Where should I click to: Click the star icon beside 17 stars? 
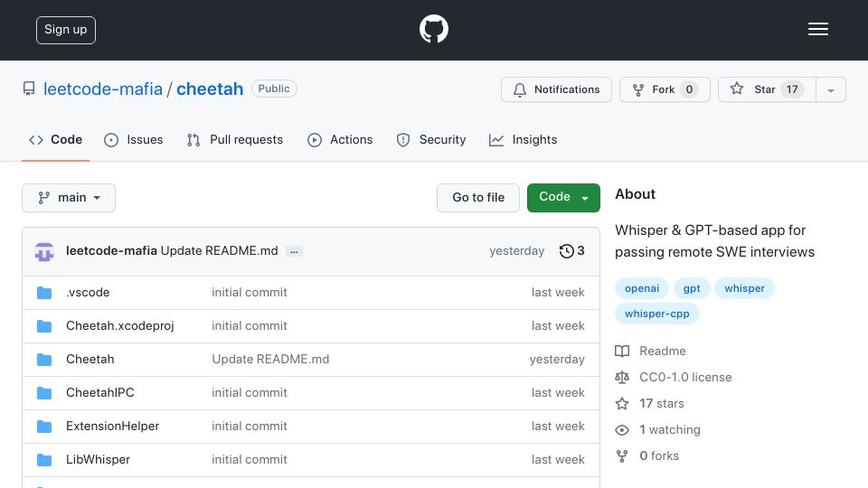[622, 403]
